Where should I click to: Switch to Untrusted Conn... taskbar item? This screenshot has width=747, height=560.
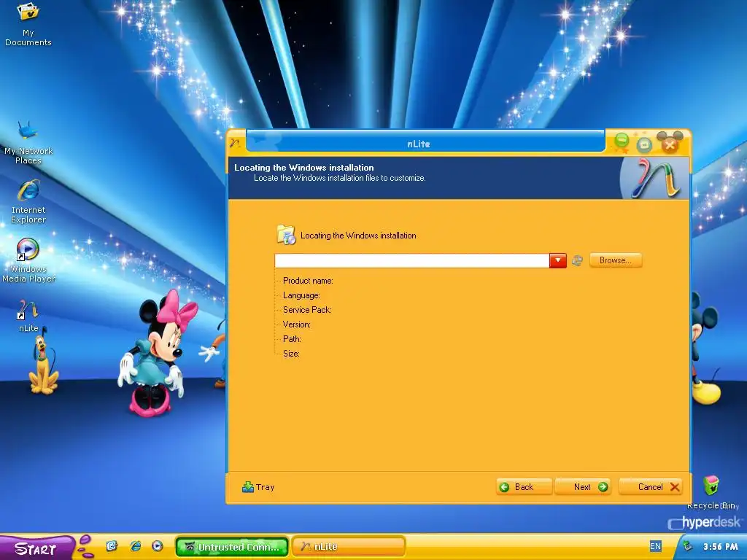coord(232,547)
